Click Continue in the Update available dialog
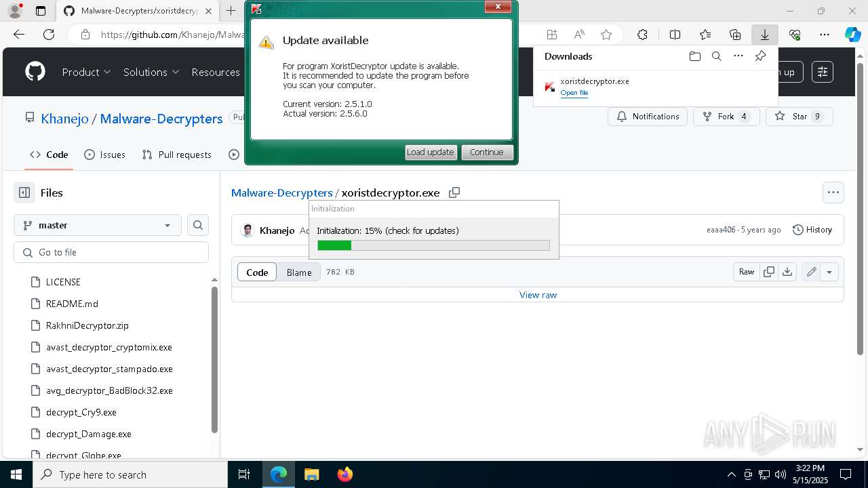 487,152
